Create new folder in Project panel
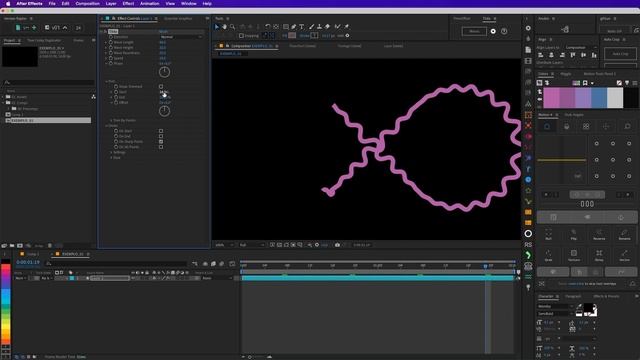 pos(12,245)
